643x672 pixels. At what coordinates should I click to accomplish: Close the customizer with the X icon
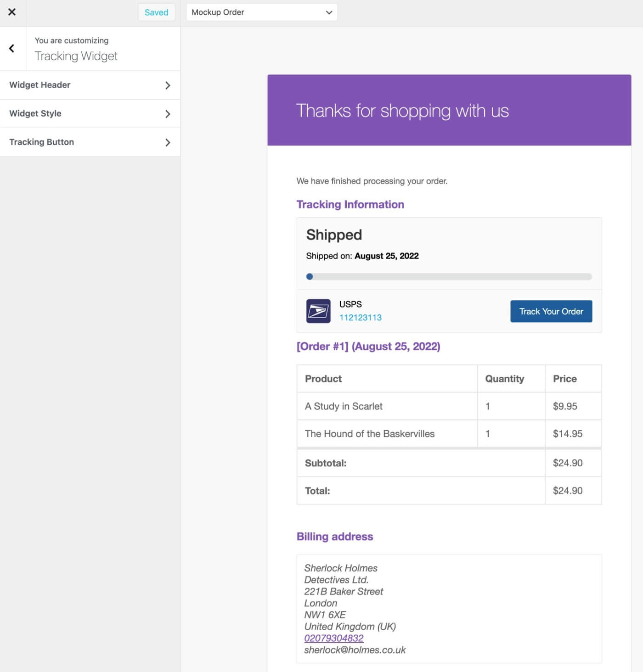coord(12,12)
